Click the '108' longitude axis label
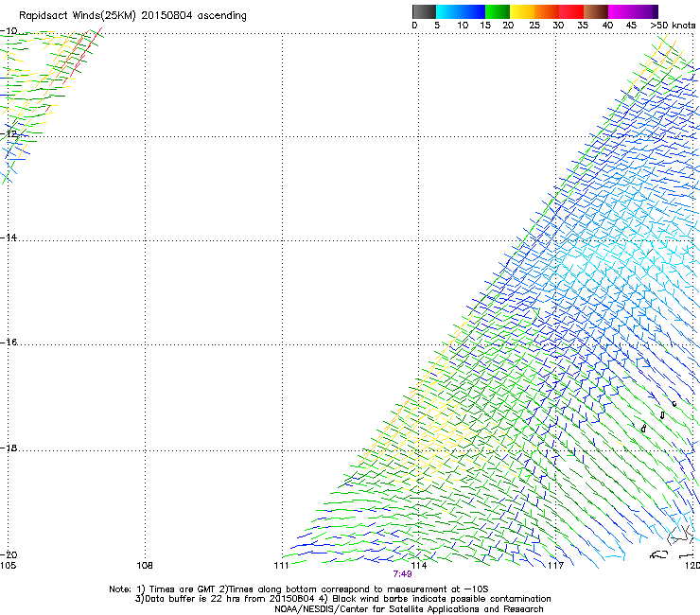 click(145, 566)
